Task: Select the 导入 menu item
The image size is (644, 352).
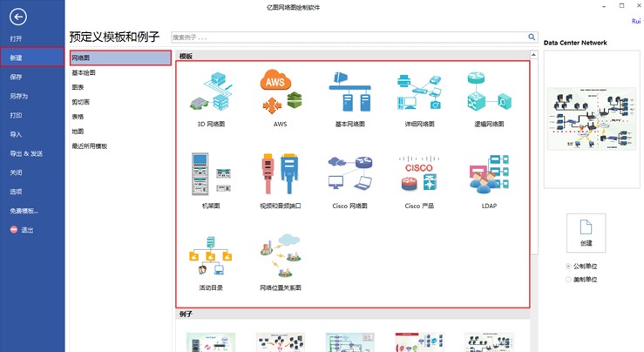Action: point(16,134)
